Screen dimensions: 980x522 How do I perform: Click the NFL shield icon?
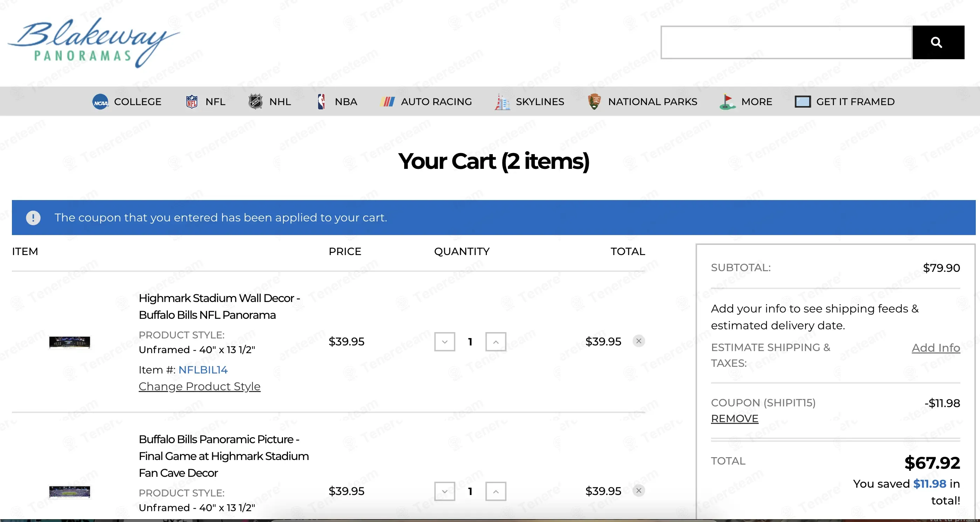(192, 102)
